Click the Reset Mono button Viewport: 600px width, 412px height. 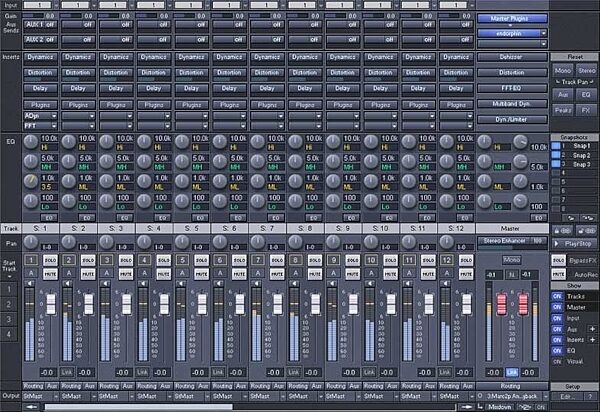click(x=562, y=71)
